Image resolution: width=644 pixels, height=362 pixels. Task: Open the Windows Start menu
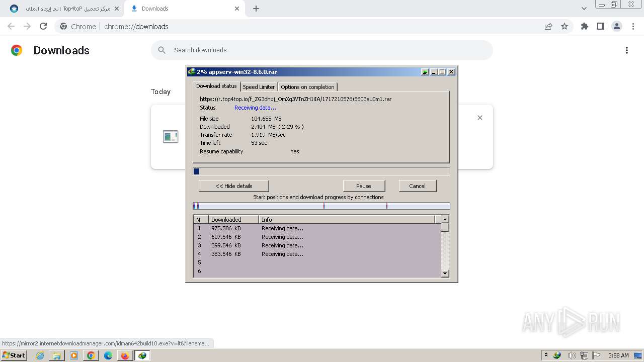[x=14, y=355]
